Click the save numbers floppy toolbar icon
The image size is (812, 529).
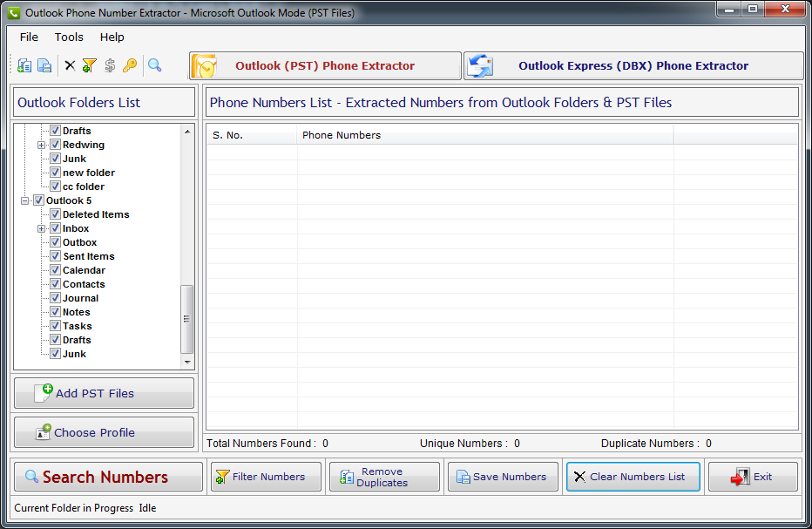44,65
